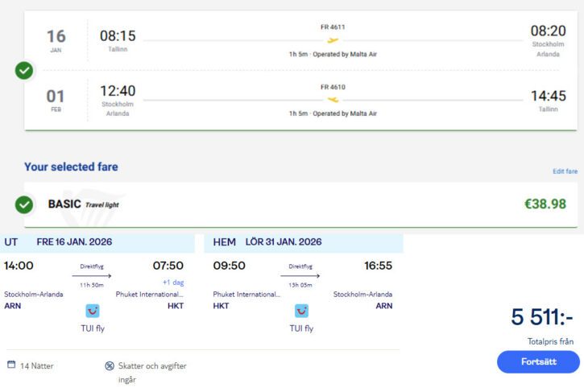Click the Direktflyg arrow for the return TUI flight
584x392 pixels.
[x=300, y=276]
